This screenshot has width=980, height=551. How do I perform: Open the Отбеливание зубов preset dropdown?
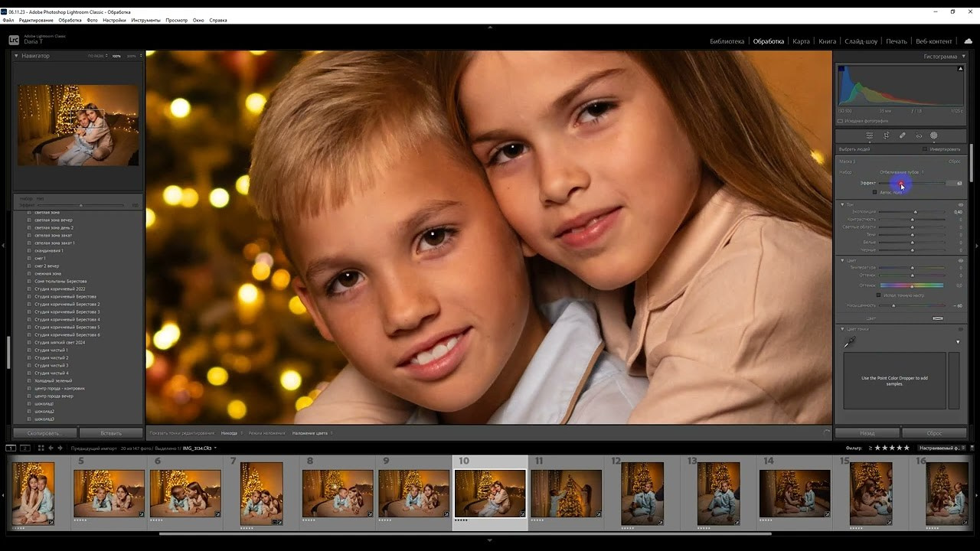tap(902, 172)
